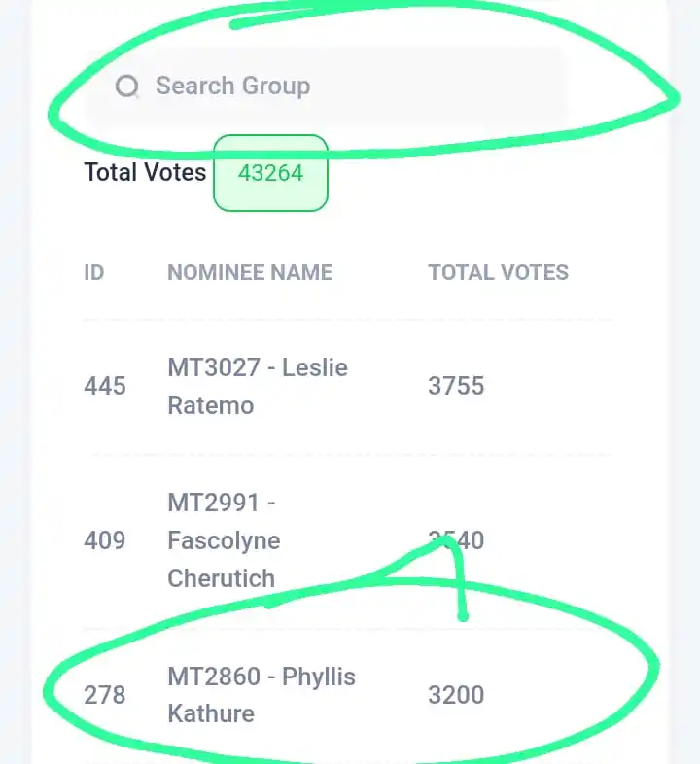Sort by the ID column header
The image size is (700, 764).
click(x=94, y=273)
